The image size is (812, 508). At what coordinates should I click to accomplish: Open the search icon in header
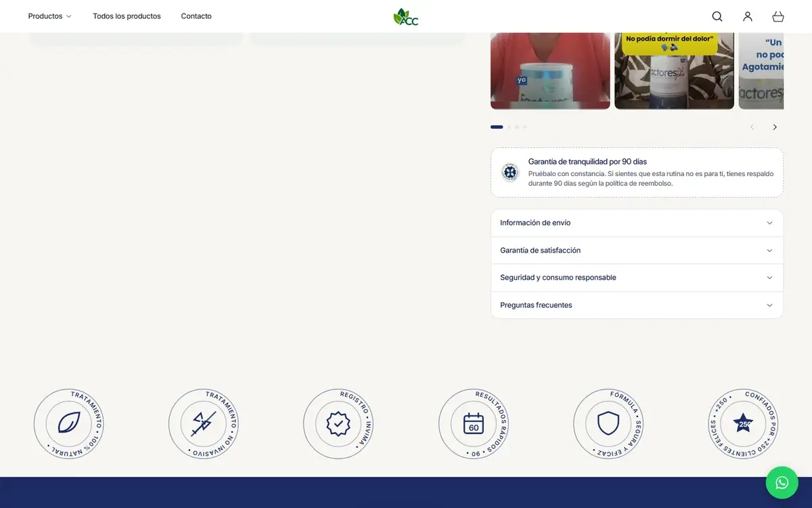click(x=717, y=16)
